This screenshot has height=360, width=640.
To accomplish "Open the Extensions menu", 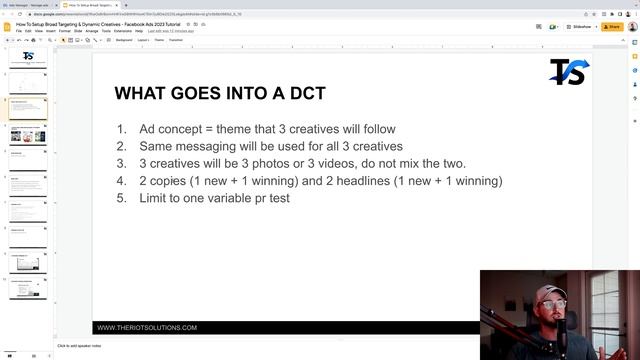I will point(123,31).
